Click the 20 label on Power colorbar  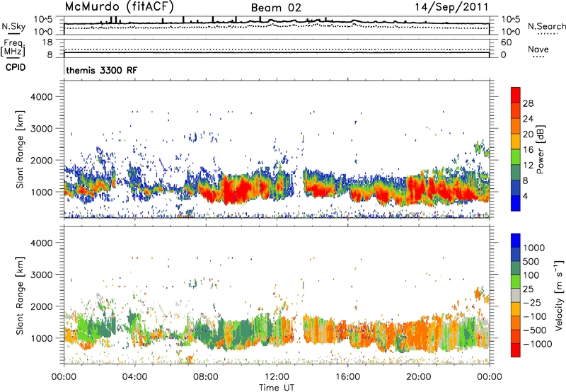[528, 134]
